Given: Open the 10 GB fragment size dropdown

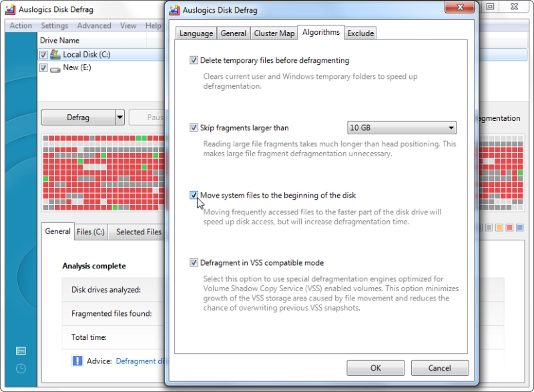Looking at the screenshot, I should click(402, 128).
